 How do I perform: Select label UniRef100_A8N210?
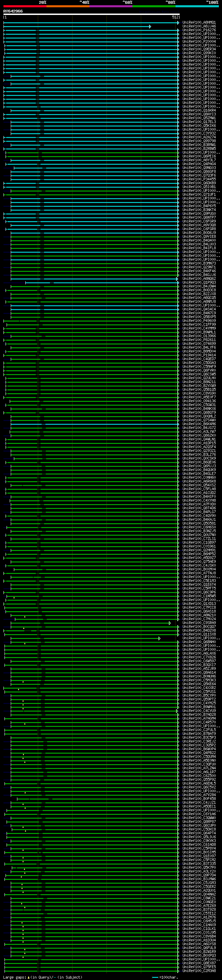coord(199,615)
